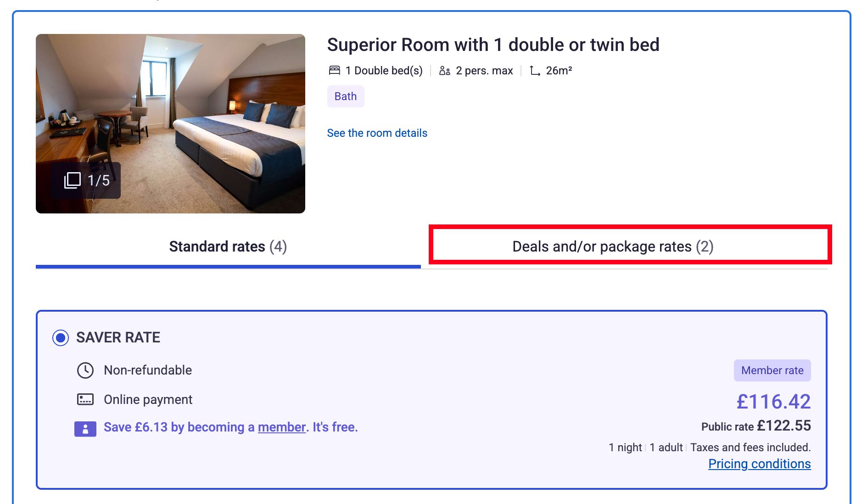Click the card icon beside Online payment
This screenshot has width=862, height=504.
(85, 399)
